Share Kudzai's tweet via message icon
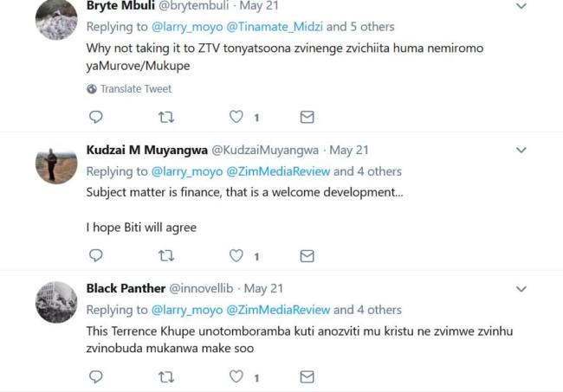This screenshot has height=392, width=563. pos(306,255)
